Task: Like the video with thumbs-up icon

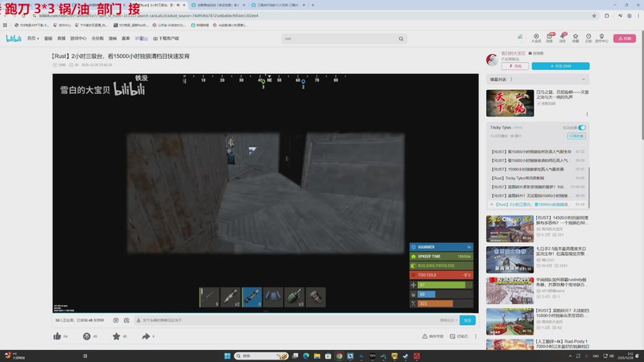Action: pos(57,336)
